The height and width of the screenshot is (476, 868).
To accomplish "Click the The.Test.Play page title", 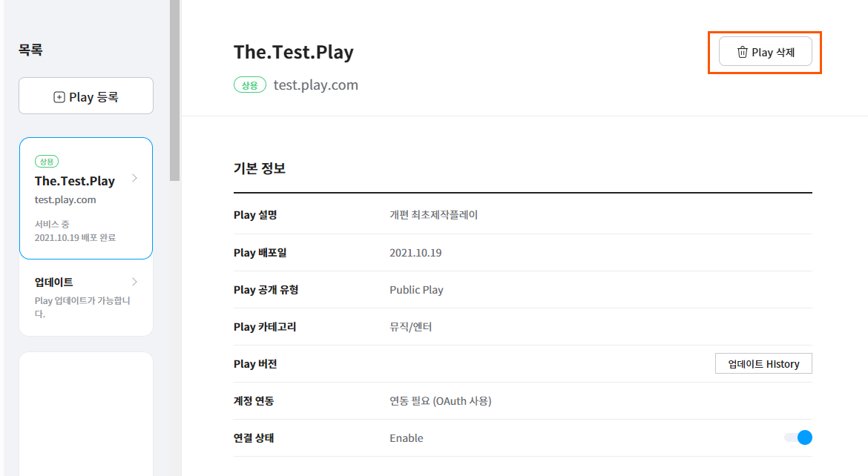I will click(x=294, y=52).
